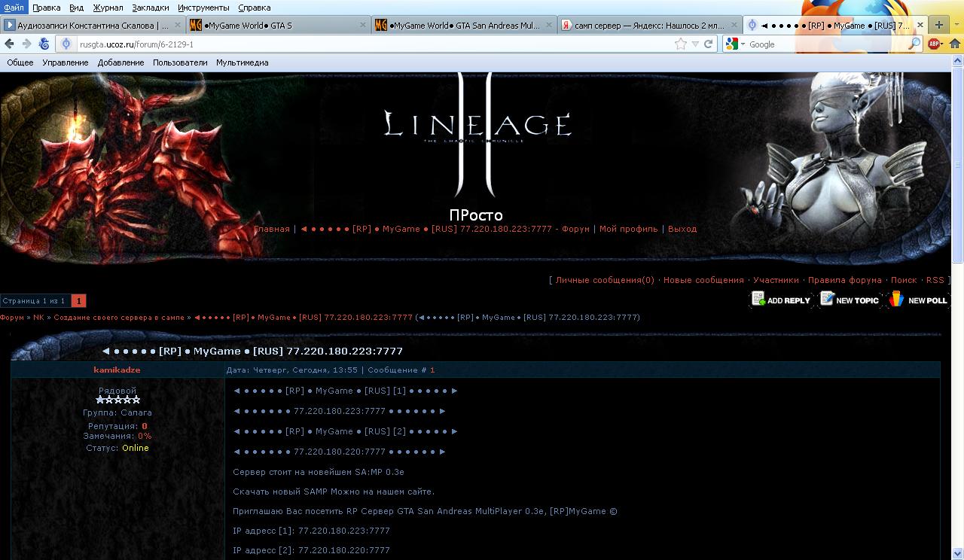The width and height of the screenshot is (964, 560).
Task: Switch to MyGame World GTA San Andreas tab
Action: pos(464,25)
